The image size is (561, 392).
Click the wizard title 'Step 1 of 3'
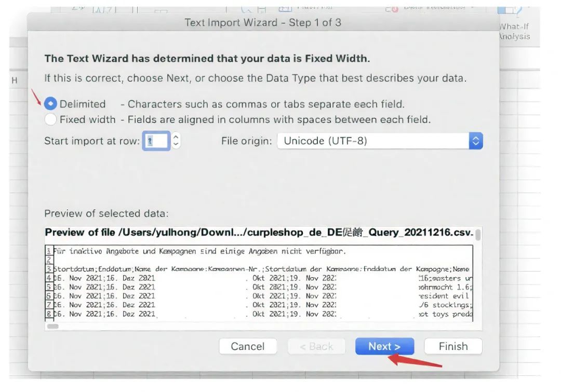click(x=315, y=22)
